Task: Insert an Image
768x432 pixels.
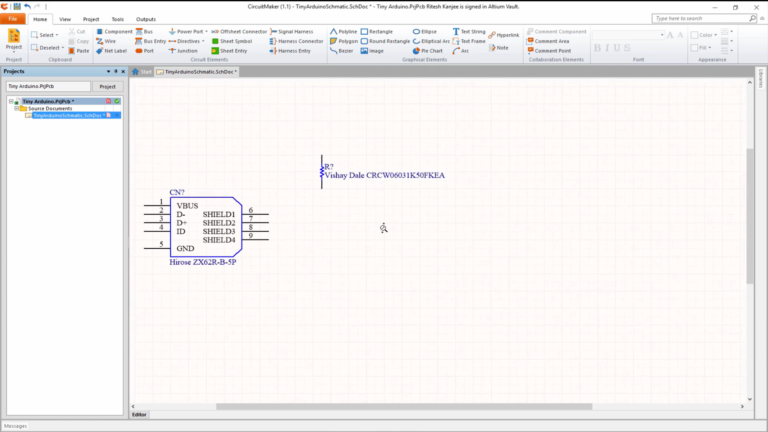Action: [372, 51]
